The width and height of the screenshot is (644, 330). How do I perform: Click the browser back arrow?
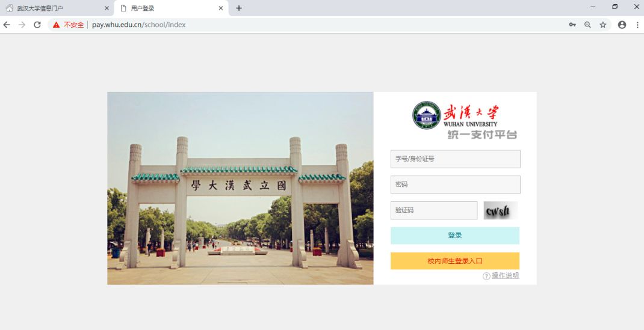[7, 25]
